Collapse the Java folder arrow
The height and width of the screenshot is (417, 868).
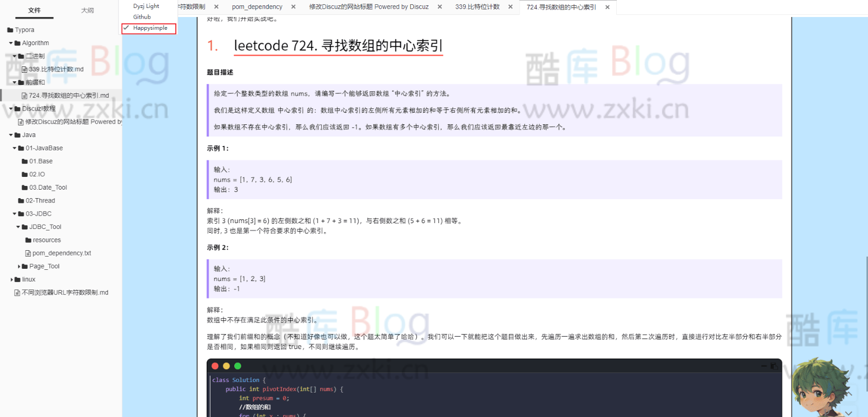coord(11,135)
